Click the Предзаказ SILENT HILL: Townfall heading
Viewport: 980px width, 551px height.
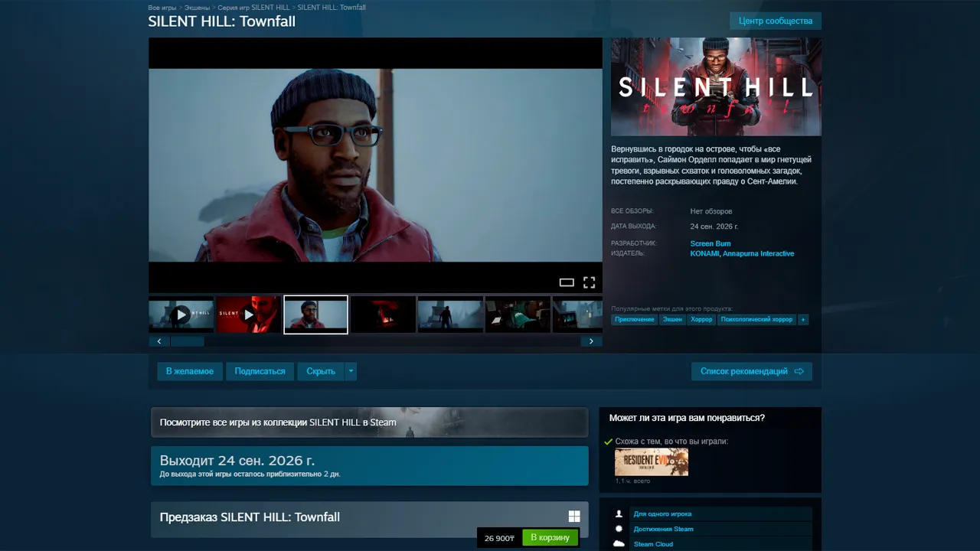(x=250, y=517)
